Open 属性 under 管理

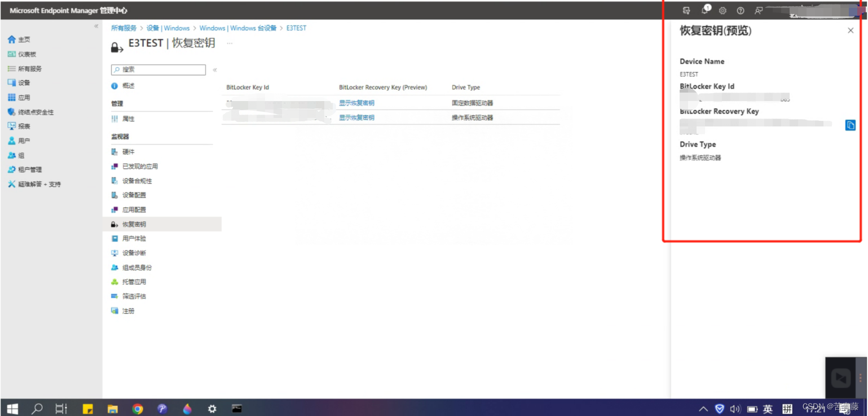pyautogui.click(x=123, y=119)
